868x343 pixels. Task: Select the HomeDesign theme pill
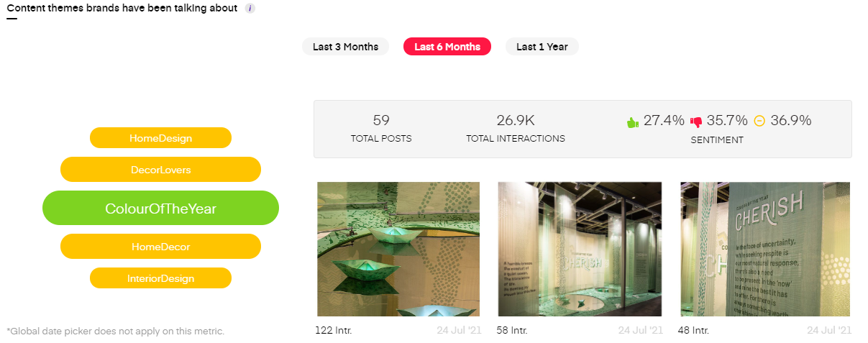coord(160,137)
